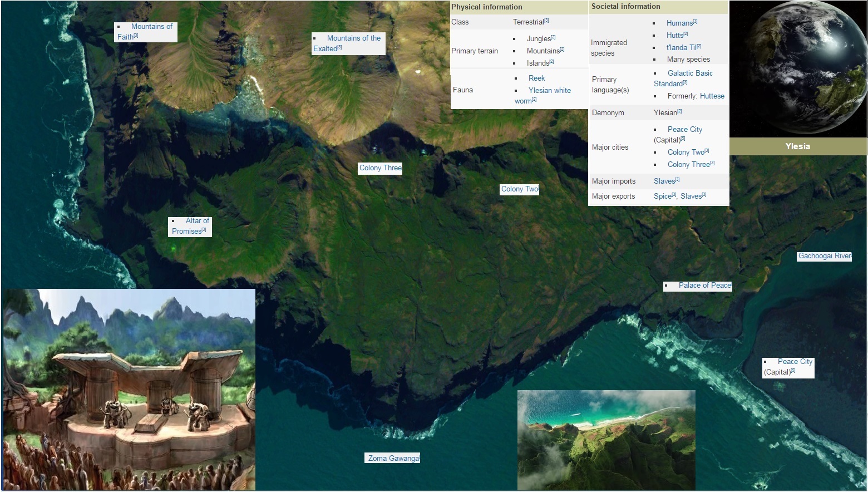The width and height of the screenshot is (868, 492).
Task: Click the Societal information section header
Action: click(x=625, y=7)
